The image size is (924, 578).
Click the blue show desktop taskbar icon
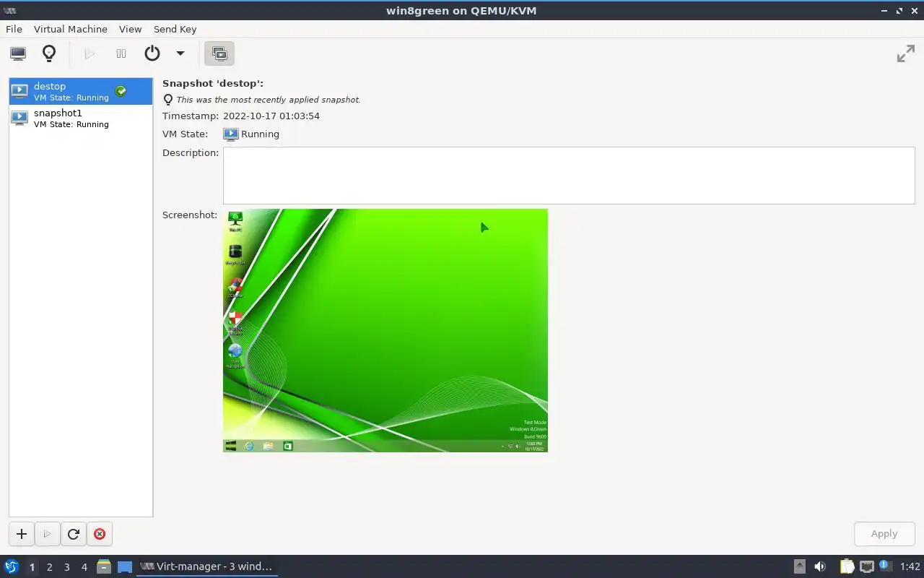point(125,567)
